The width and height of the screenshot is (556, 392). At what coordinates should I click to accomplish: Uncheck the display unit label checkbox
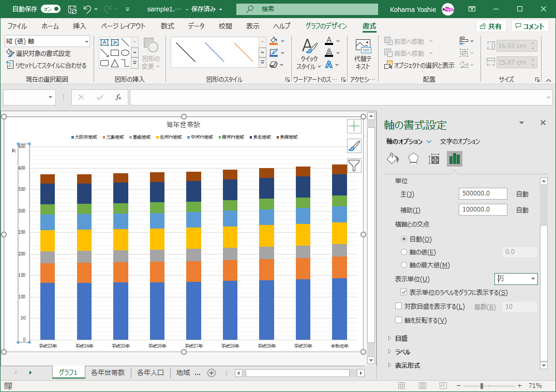404,293
